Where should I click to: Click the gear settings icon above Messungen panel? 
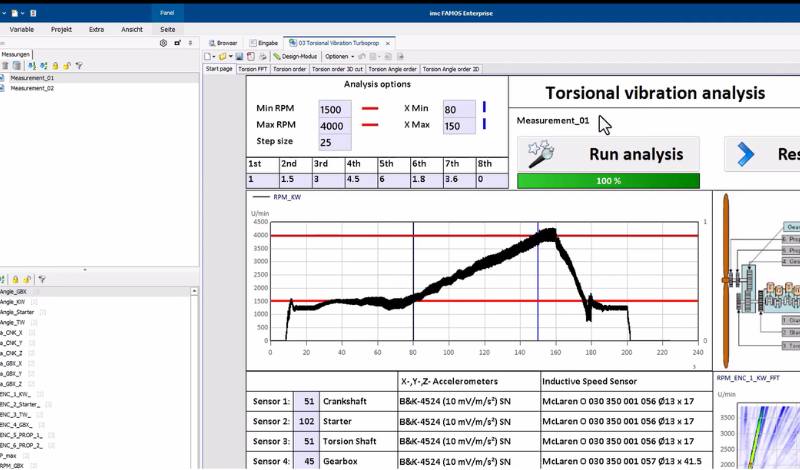164,43
